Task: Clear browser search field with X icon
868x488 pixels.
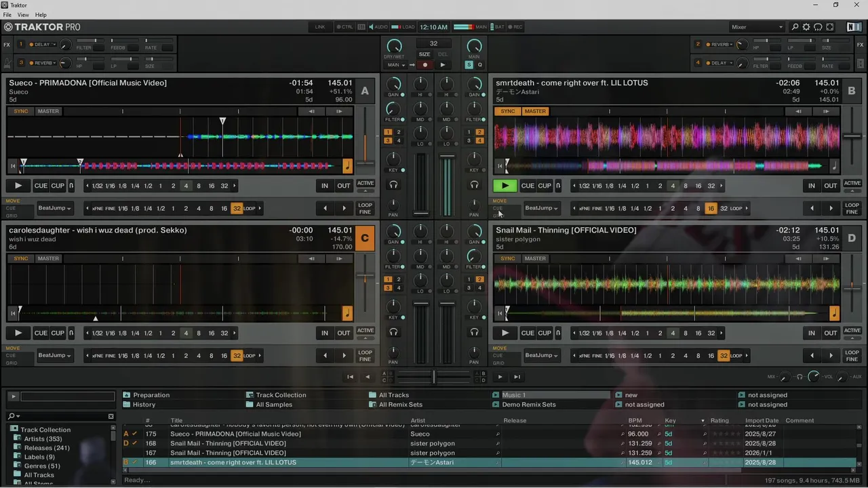Action: click(111, 416)
